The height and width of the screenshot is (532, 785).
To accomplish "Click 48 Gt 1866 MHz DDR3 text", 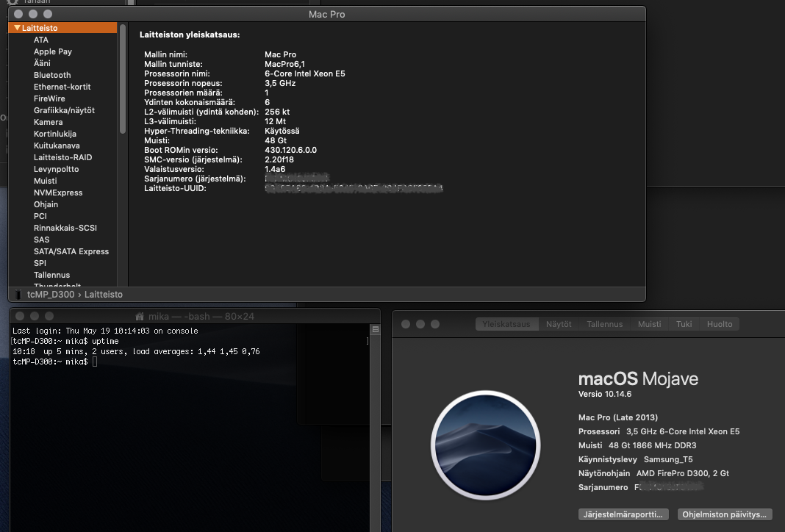I will click(x=653, y=445).
